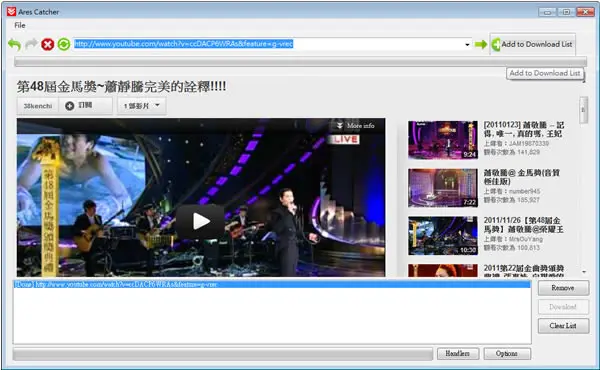600x370 pixels.
Task: Click the grey Forward arrow icon
Action: (31, 44)
